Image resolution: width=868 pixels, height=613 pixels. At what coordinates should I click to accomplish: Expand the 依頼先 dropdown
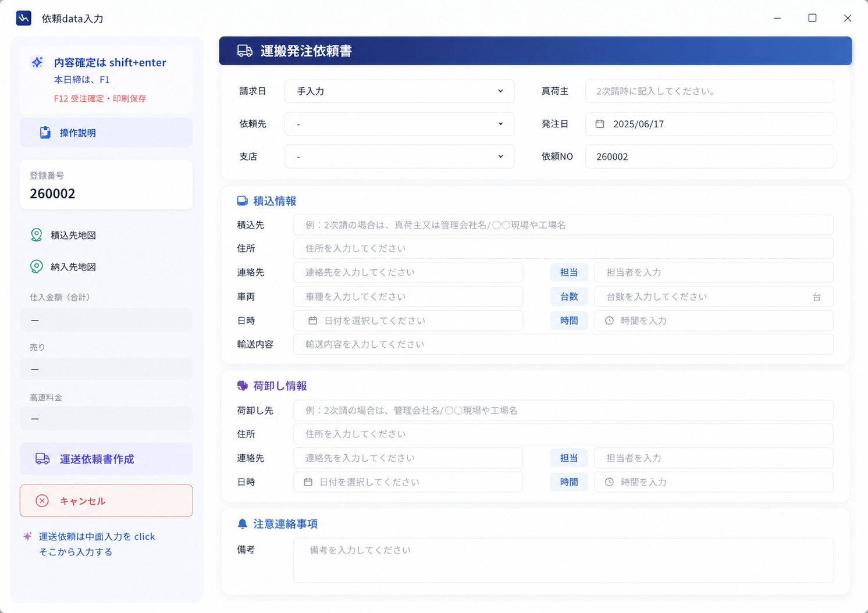coord(399,124)
